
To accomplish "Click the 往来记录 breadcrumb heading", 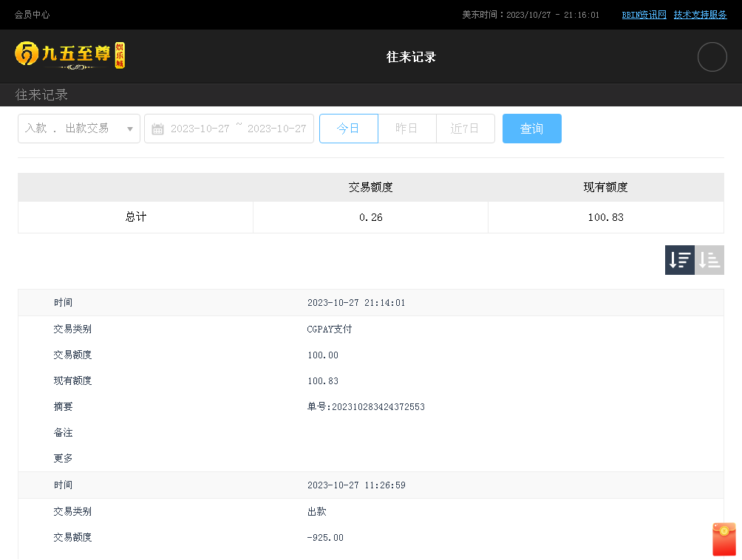I will [x=41, y=95].
